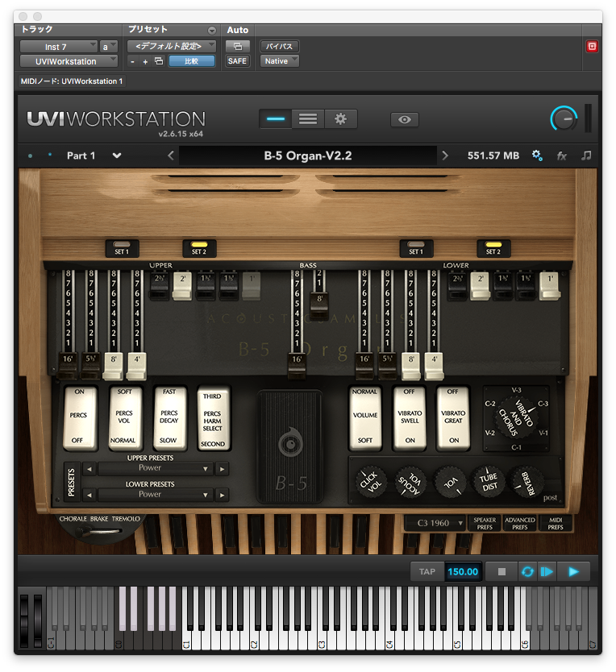Click the CLICK VOL knob

pos(369,482)
